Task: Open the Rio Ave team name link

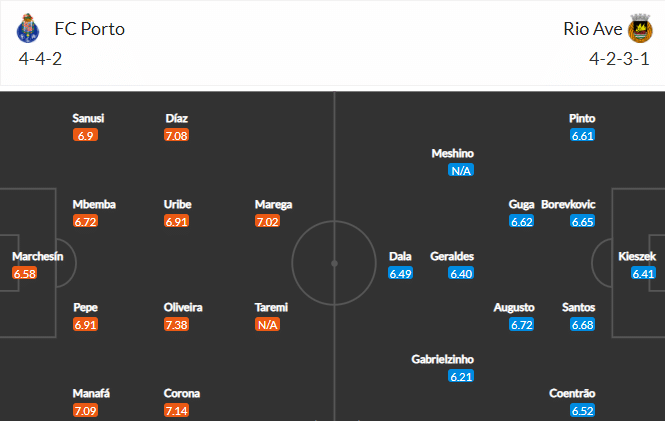Action: (592, 29)
